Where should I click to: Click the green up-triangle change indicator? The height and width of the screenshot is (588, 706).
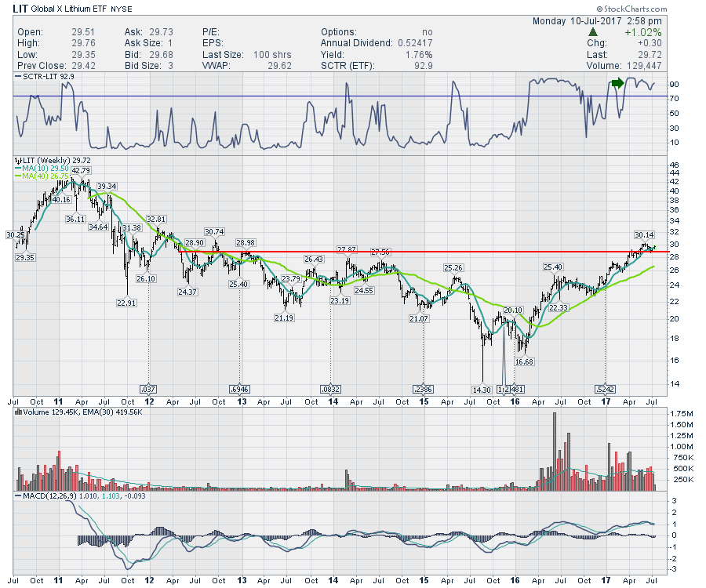pyautogui.click(x=593, y=32)
